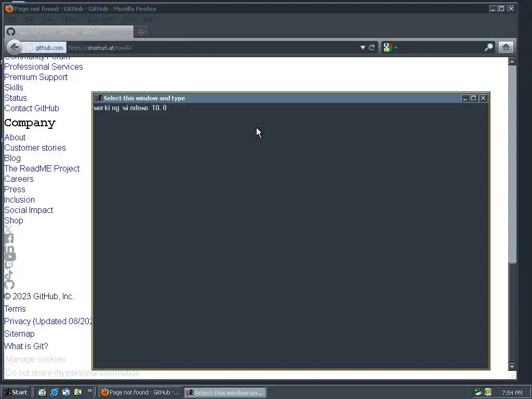Screen dimensions: 532x399
Task: Open the Edit menu in Firefox
Action: click(x=29, y=19)
